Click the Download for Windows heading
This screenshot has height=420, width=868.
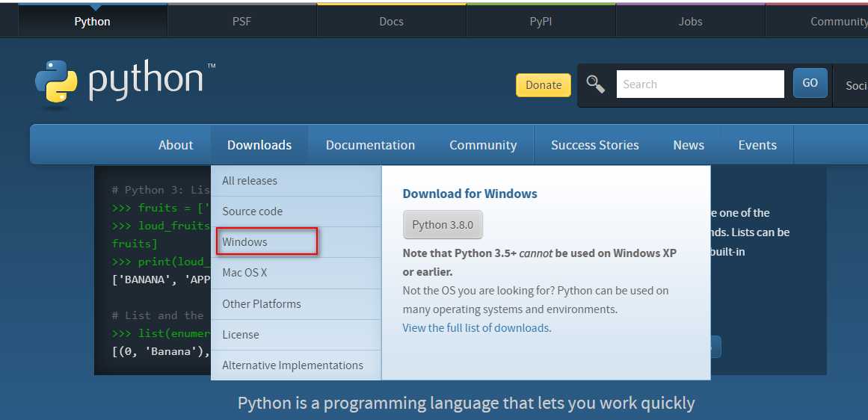pyautogui.click(x=470, y=194)
